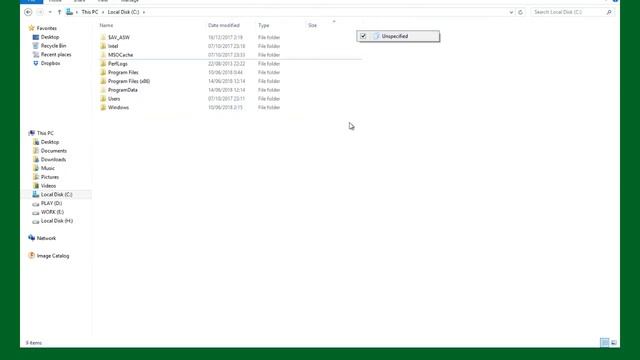The width and height of the screenshot is (640, 360).
Task: Select the Users folder icon
Action: tap(103, 99)
